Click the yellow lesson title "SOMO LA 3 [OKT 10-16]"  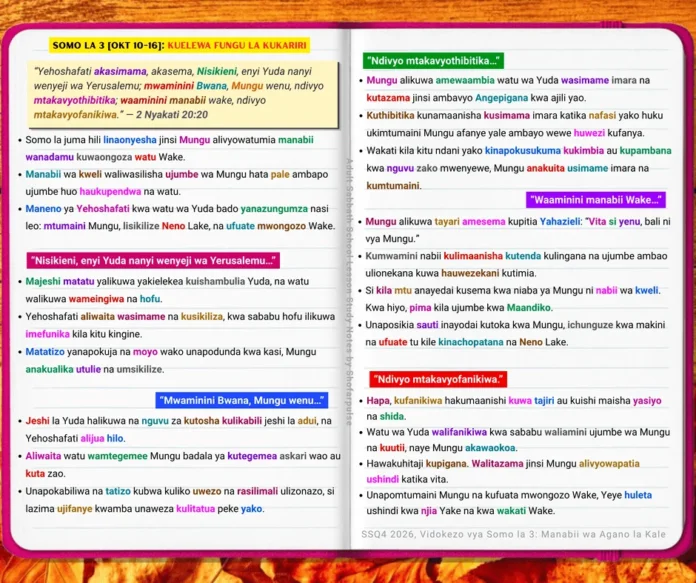point(108,45)
